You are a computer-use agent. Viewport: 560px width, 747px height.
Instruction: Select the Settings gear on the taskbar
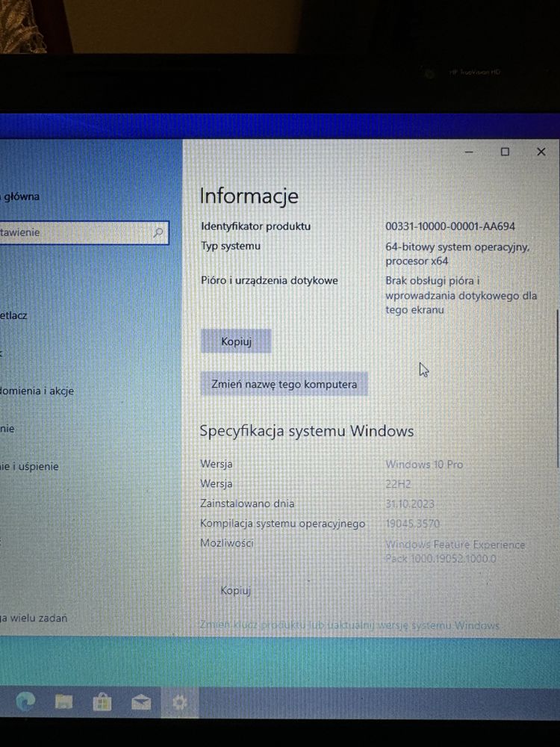pos(179,702)
